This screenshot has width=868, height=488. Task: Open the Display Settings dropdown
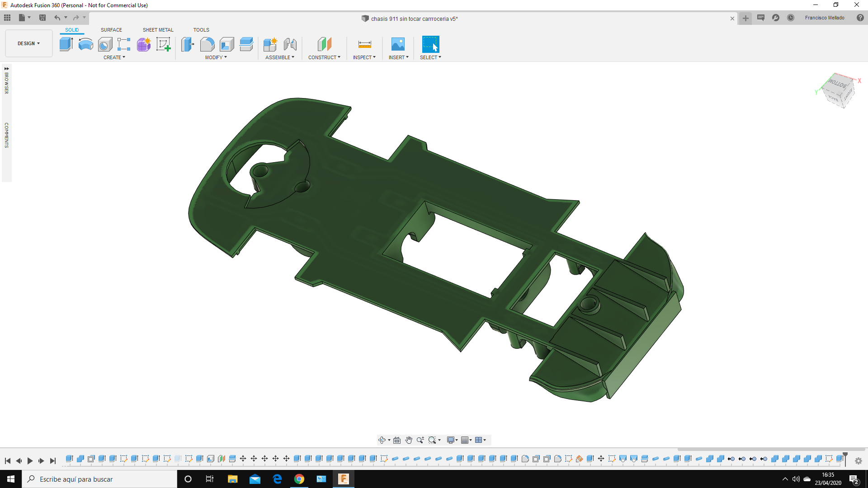point(452,440)
